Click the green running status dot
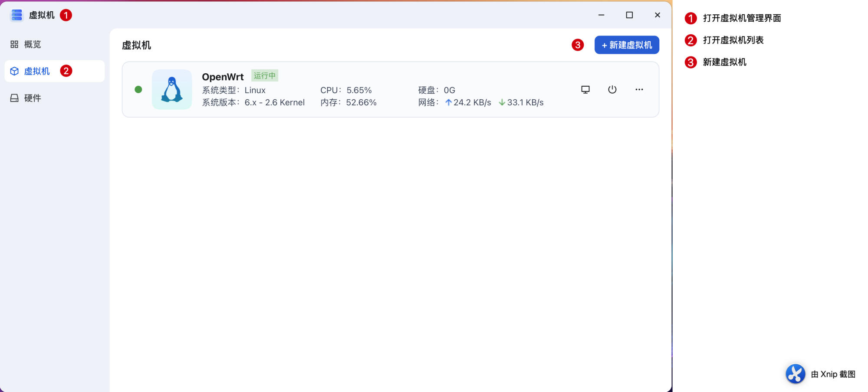The image size is (868, 392). tap(138, 90)
